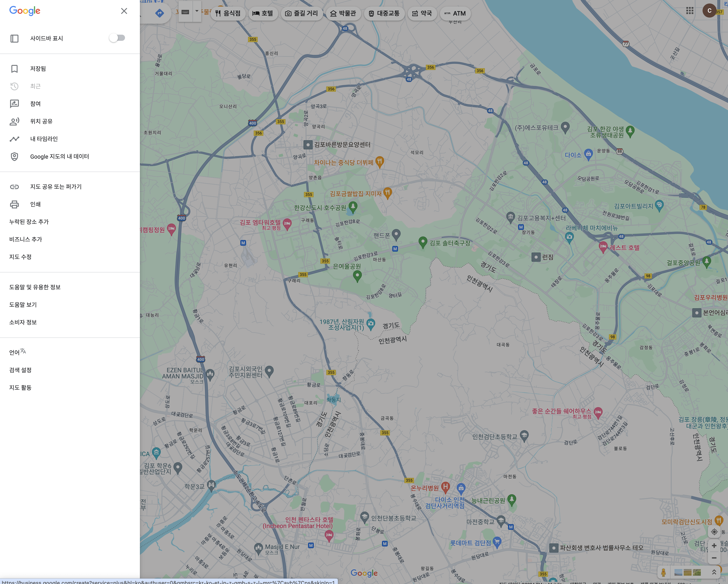Toggle the 사이드바 표시 switch
The width and height of the screenshot is (728, 584).
(117, 38)
